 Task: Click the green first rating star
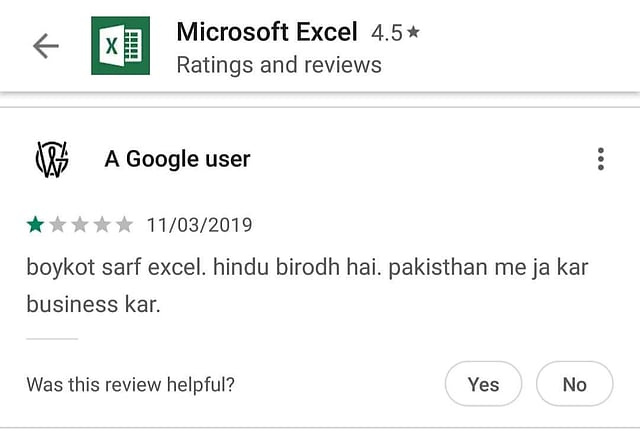coord(36,224)
